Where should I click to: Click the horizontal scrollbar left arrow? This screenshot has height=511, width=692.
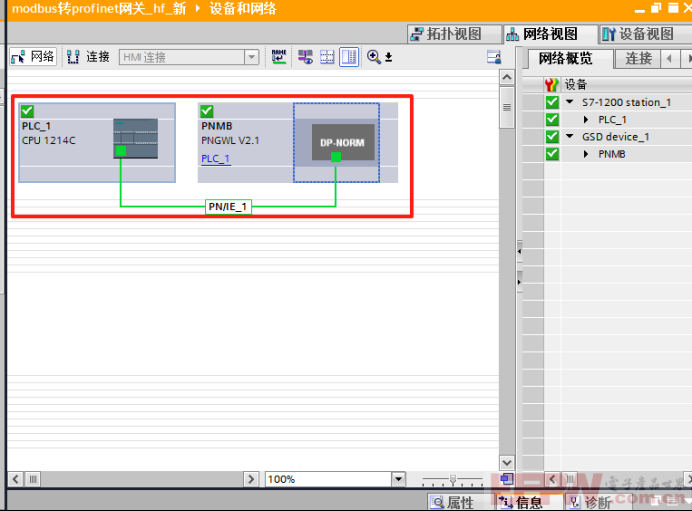point(16,479)
